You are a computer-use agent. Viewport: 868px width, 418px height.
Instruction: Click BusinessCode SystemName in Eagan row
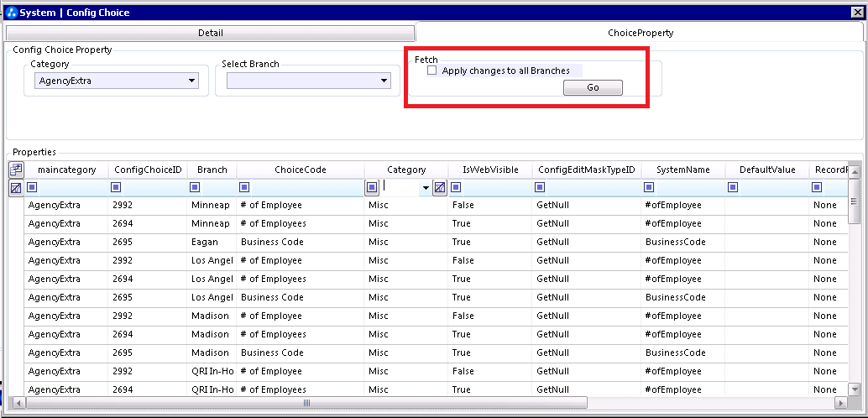[x=683, y=242]
